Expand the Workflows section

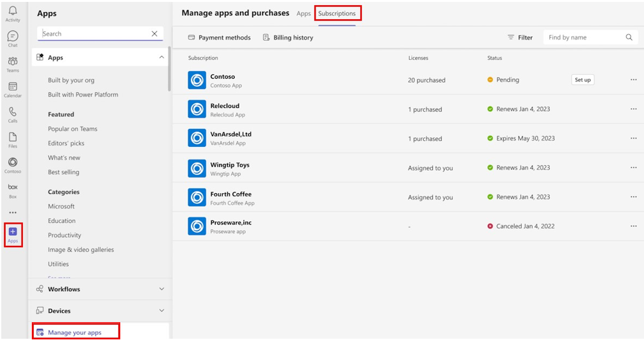161,289
